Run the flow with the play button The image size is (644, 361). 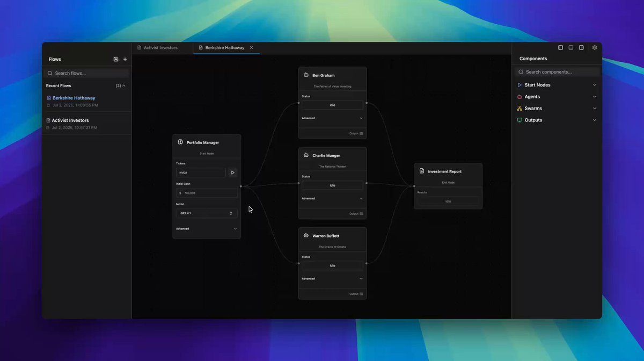click(x=232, y=172)
